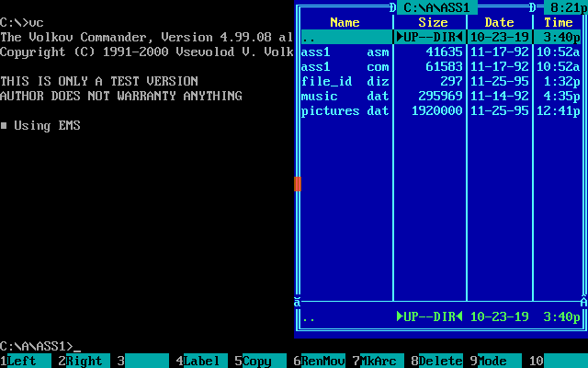588x368 pixels.
Task: Click the 7 MkArc function key
Action: point(379,361)
